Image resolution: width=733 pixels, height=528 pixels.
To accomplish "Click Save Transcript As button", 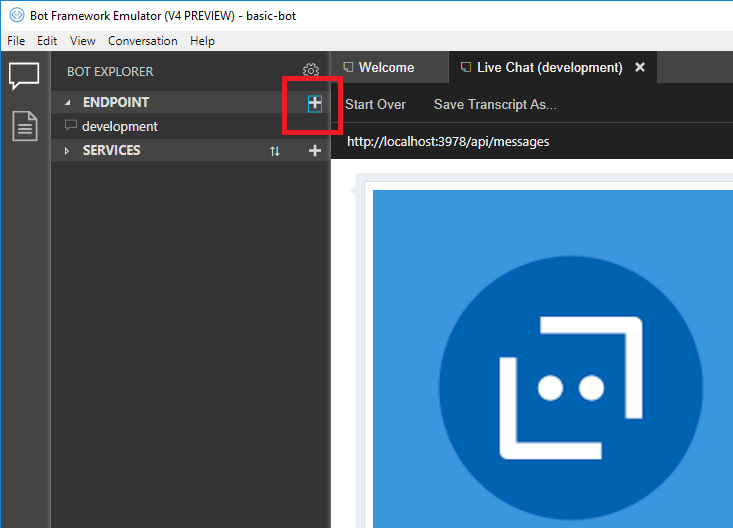I will click(x=495, y=104).
